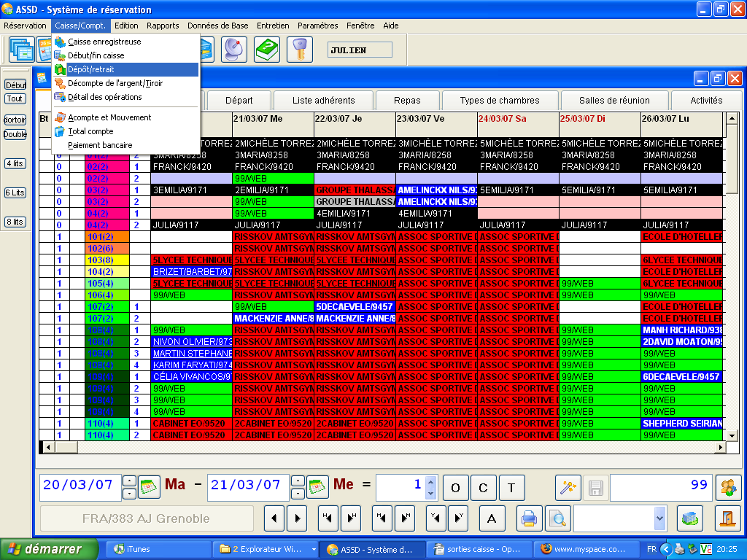747x560 pixels.
Task: Select BRIZET/BARBET reservation in room 104(2)
Action: pos(192,272)
